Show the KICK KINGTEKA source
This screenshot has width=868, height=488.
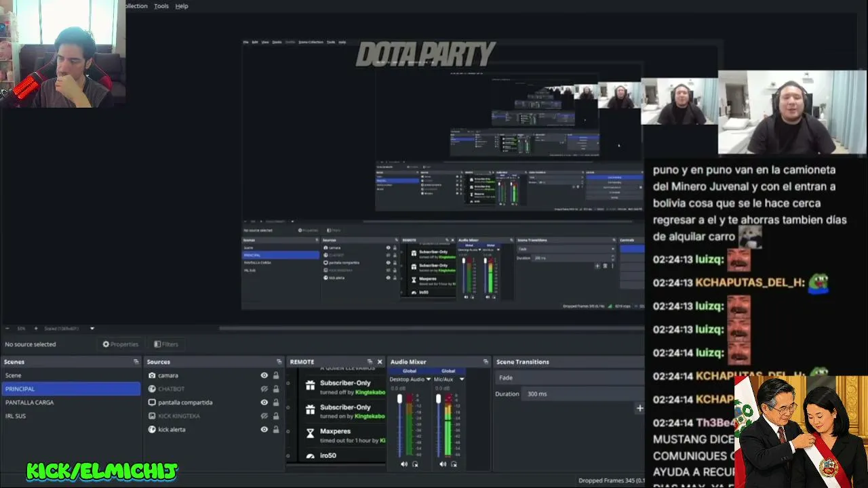[264, 416]
